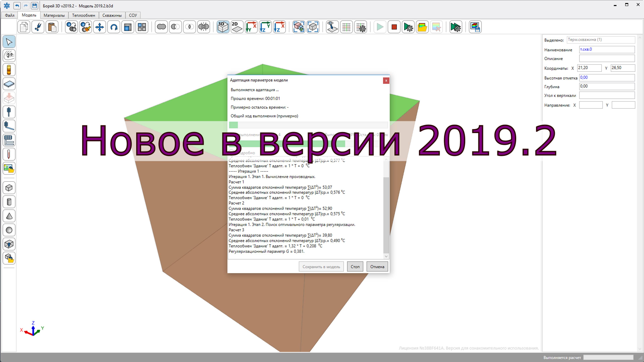Set view to the YX plane
The image size is (644, 362).
coord(251,27)
